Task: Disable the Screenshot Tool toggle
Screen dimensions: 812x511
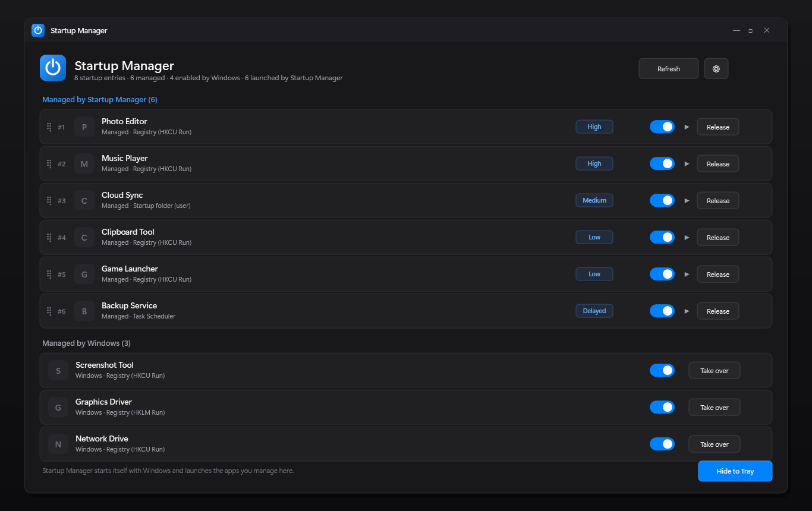Action: 662,371
